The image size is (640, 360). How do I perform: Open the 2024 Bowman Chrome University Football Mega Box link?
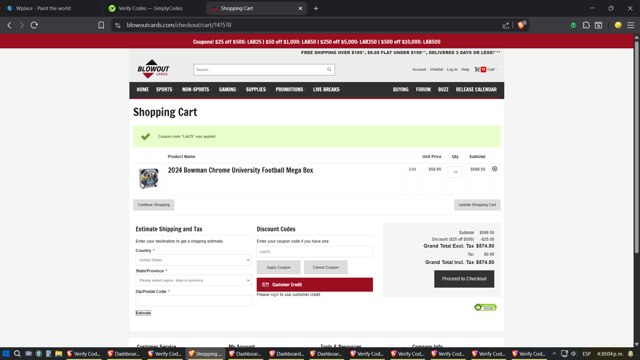tap(240, 170)
